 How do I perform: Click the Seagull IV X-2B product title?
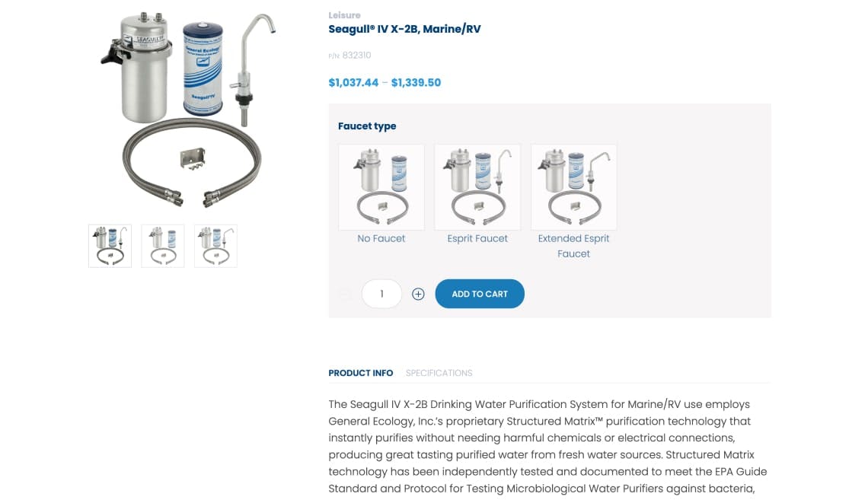[x=404, y=30]
